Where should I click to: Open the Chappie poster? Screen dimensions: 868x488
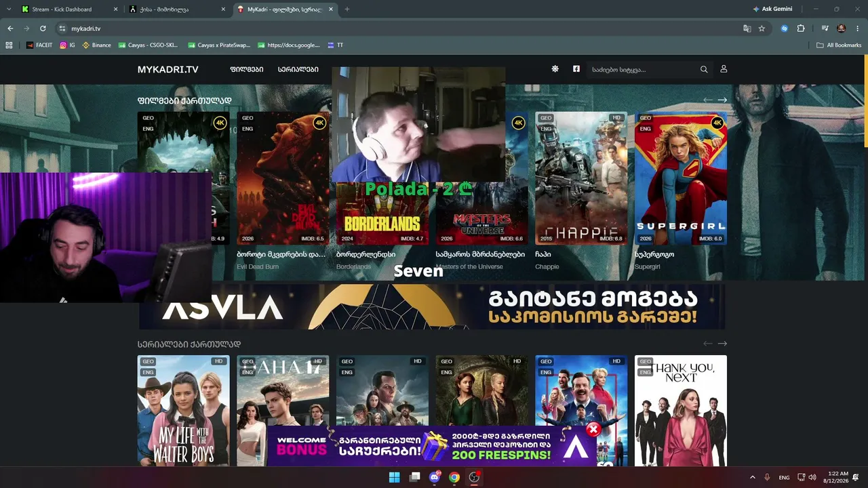pyautogui.click(x=581, y=178)
